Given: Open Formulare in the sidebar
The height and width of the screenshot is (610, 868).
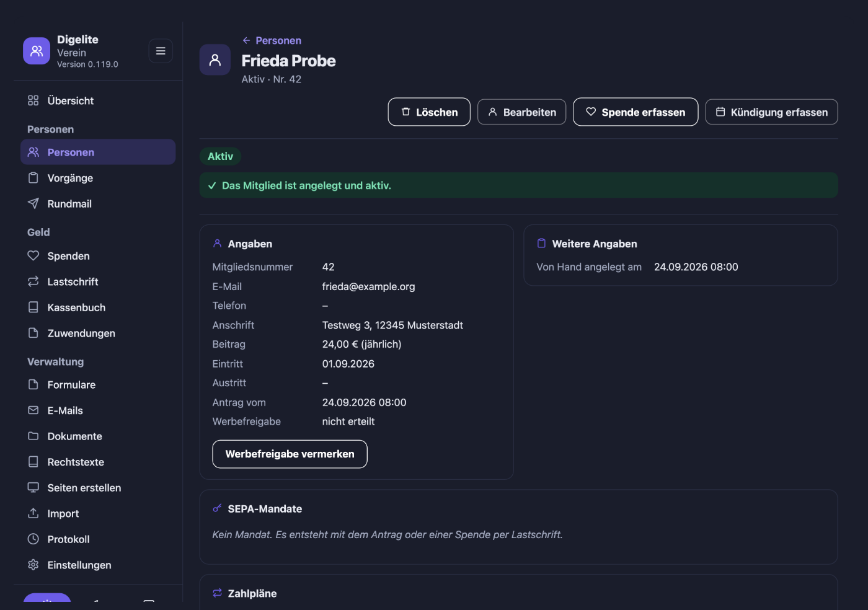Looking at the screenshot, I should [x=98, y=384].
